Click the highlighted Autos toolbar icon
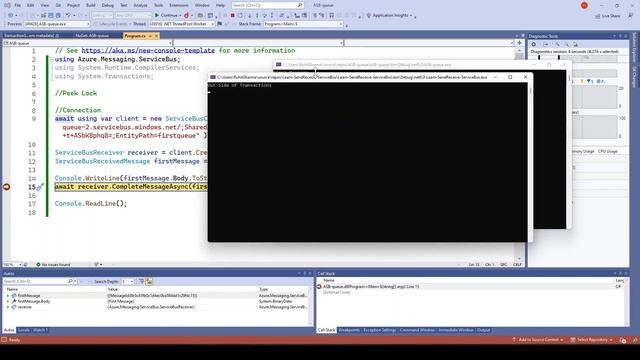Screen dimensions: 640x360 pyautogui.click(x=149, y=281)
